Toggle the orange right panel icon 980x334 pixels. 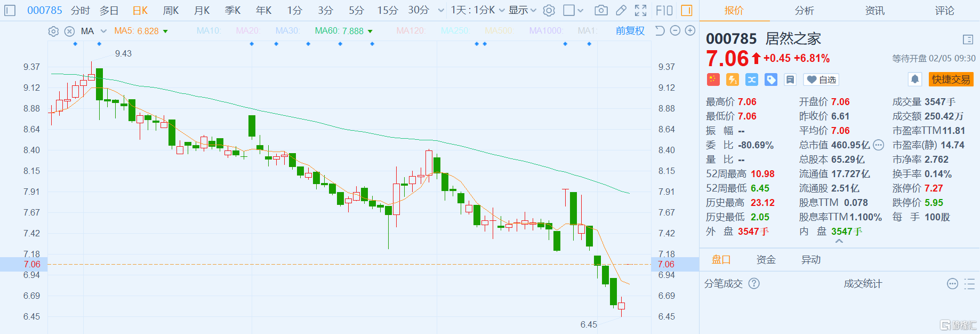687,10
